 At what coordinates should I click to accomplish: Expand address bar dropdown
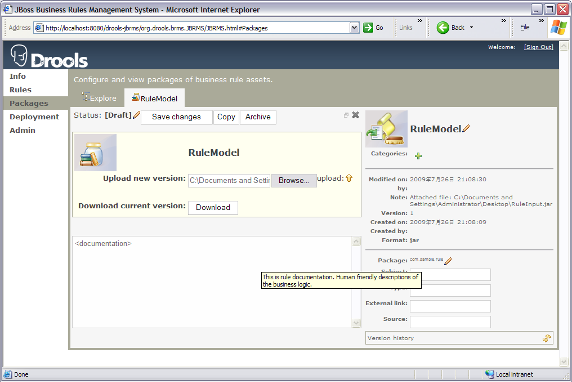click(354, 28)
